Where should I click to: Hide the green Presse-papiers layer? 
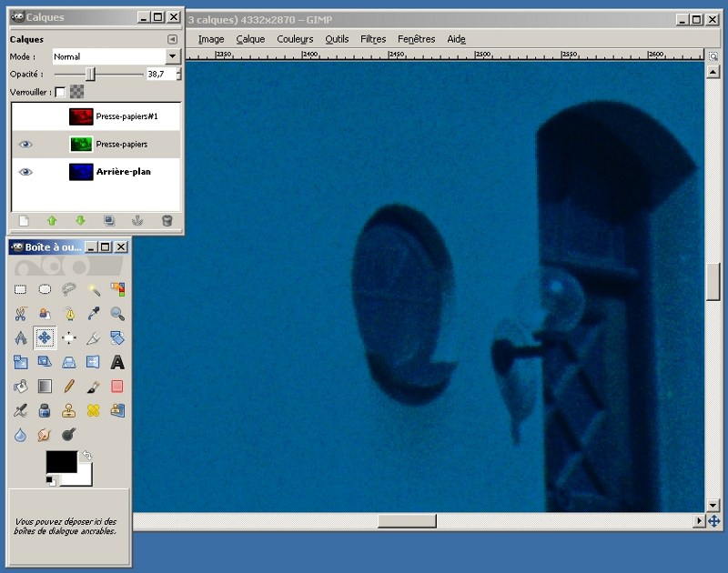coord(25,145)
